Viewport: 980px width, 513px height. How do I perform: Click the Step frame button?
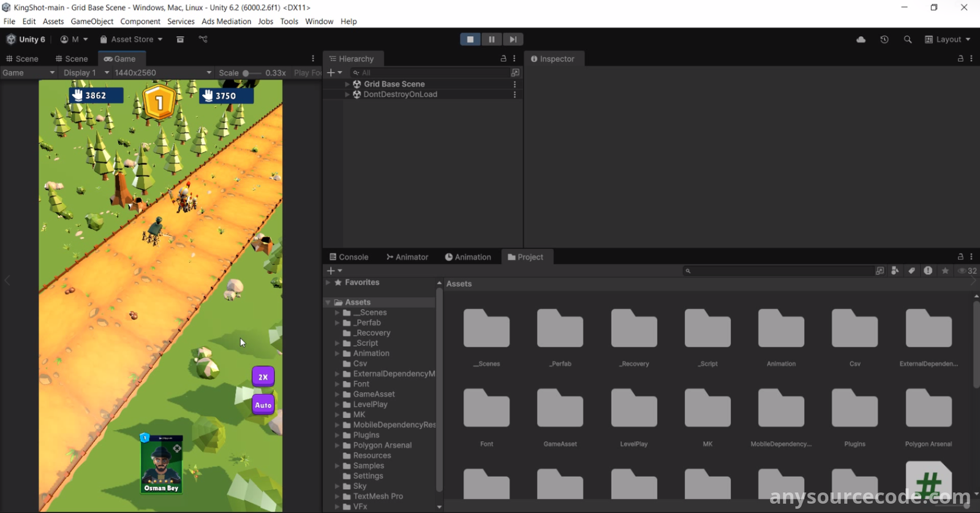[x=513, y=39]
